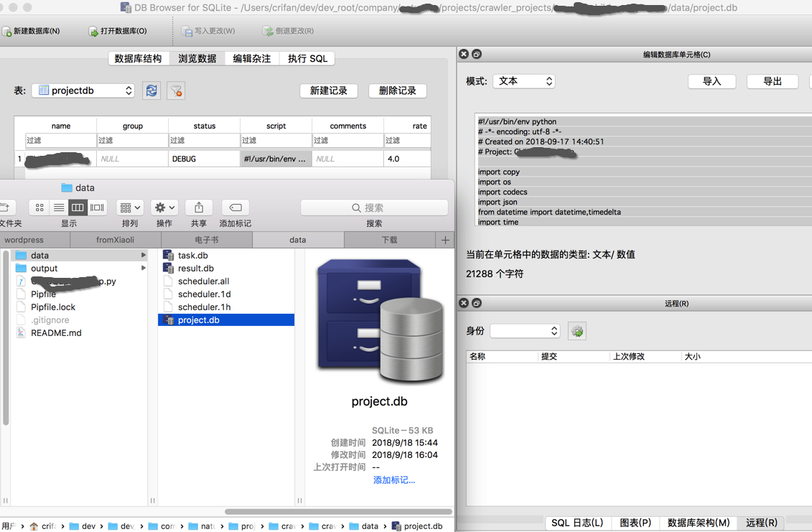Open the DB Schema tab at bottom
The width and height of the screenshot is (812, 532).
pyautogui.click(x=698, y=523)
